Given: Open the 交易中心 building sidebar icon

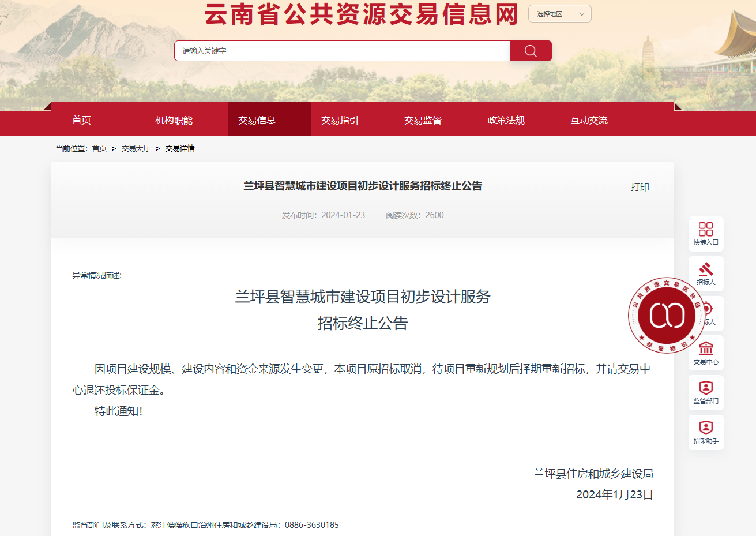Looking at the screenshot, I should coord(706,353).
